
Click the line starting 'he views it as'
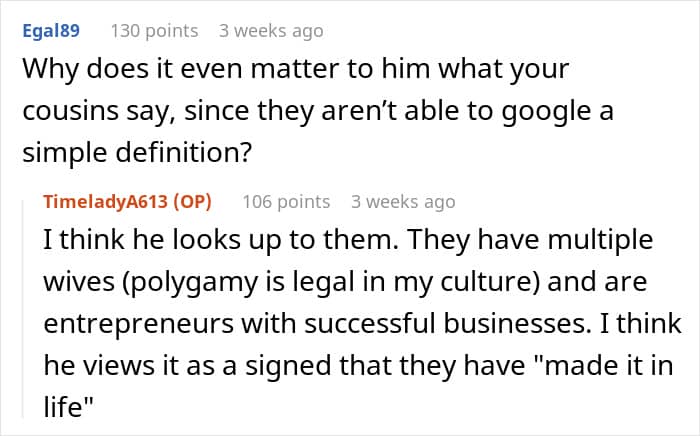(x=358, y=366)
